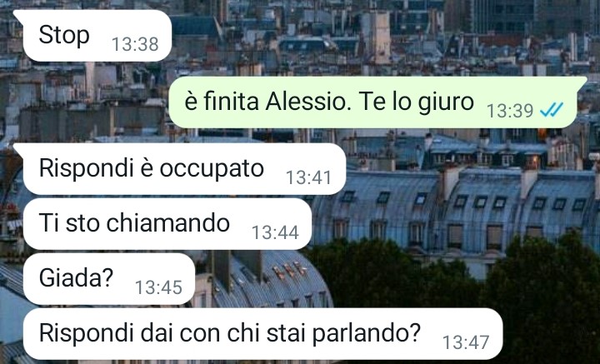Image resolution: width=600 pixels, height=364 pixels.
Task: Tap the "Ti sto chiamando" message bubble
Action: pos(167,224)
